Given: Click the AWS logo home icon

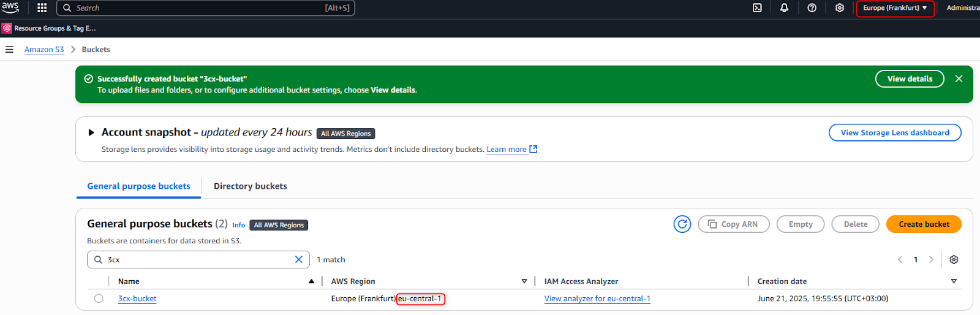Looking at the screenshot, I should pos(10,7).
